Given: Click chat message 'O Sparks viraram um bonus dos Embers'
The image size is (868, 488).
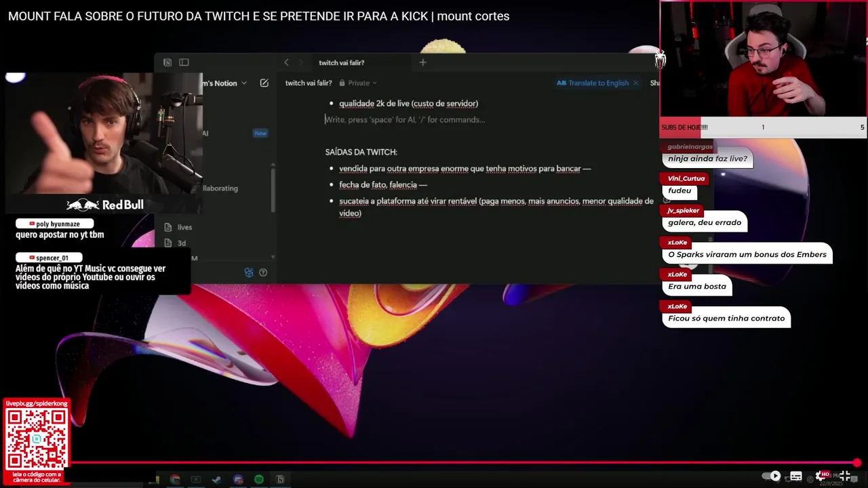Looking at the screenshot, I should (747, 254).
